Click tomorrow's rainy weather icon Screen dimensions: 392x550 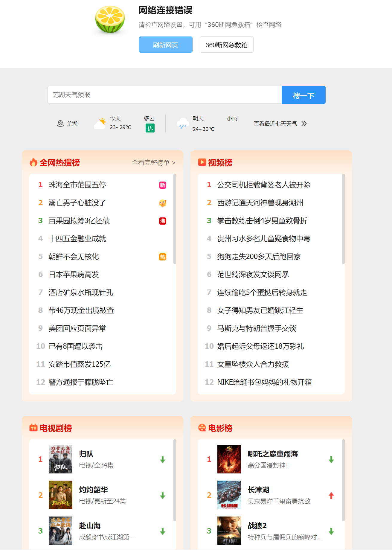182,124
